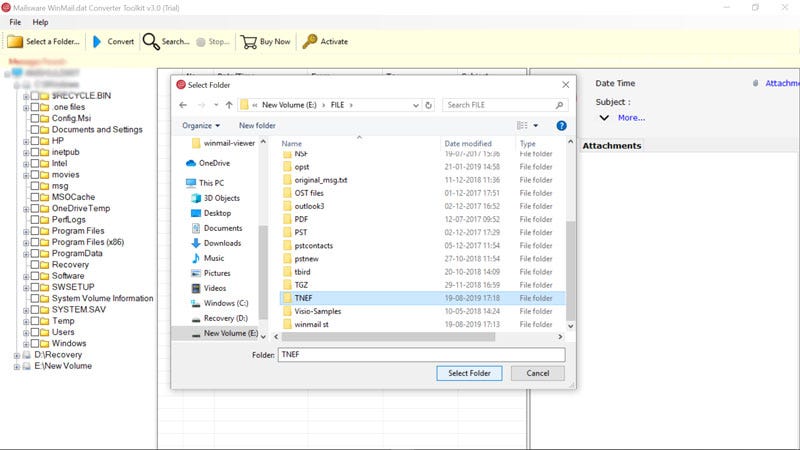Click the Select a Folder toolbar icon
This screenshot has width=800, height=450.
15,42
